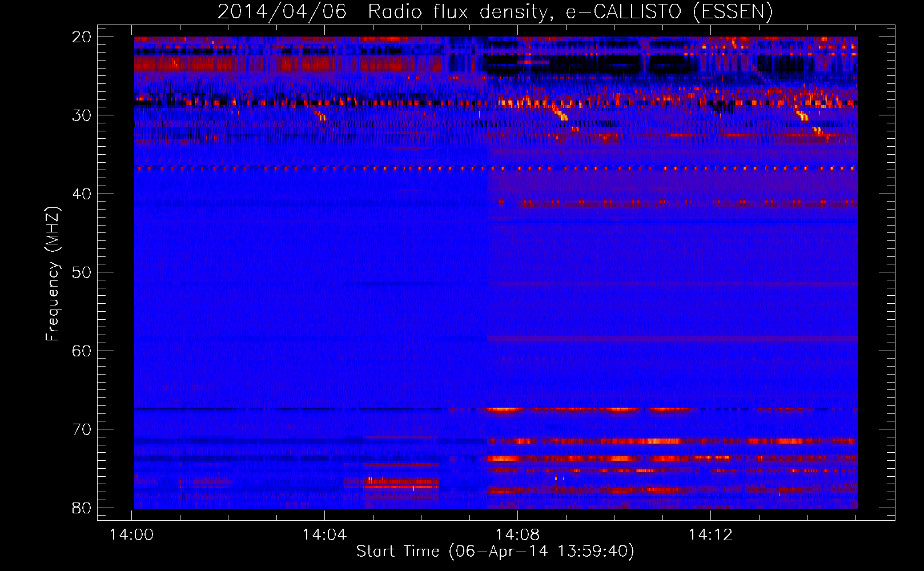Click the 70 MHz frequency tick label
This screenshot has width=924, height=571.
pos(82,429)
